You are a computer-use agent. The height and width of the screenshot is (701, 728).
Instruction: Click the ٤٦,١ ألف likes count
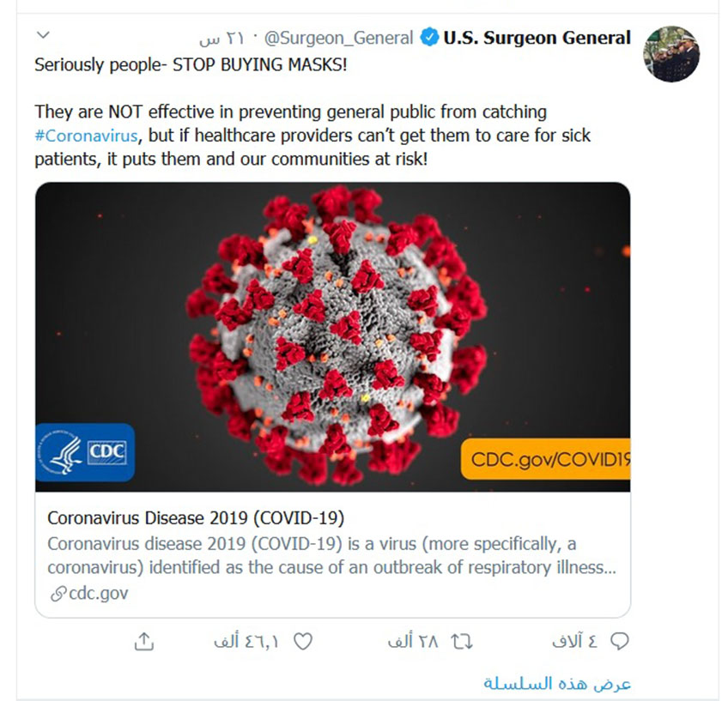point(246,642)
